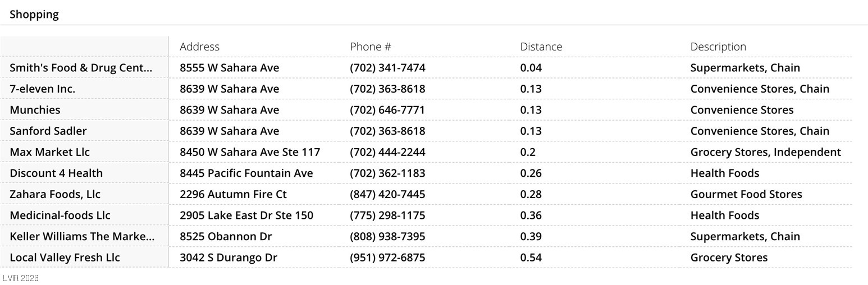Click Max Market Llc store name
This screenshot has width=868, height=285.
(x=49, y=152)
